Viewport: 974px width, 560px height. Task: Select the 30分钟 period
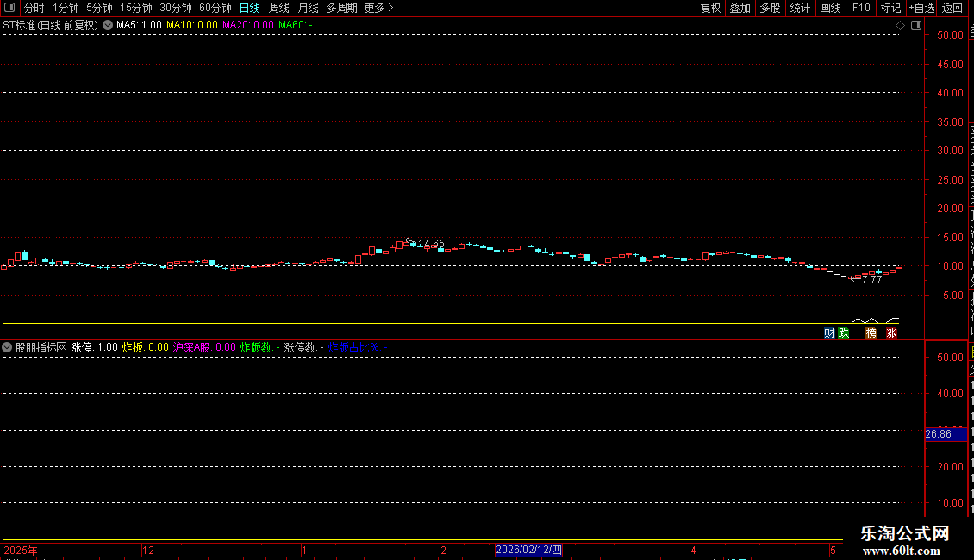coord(176,8)
